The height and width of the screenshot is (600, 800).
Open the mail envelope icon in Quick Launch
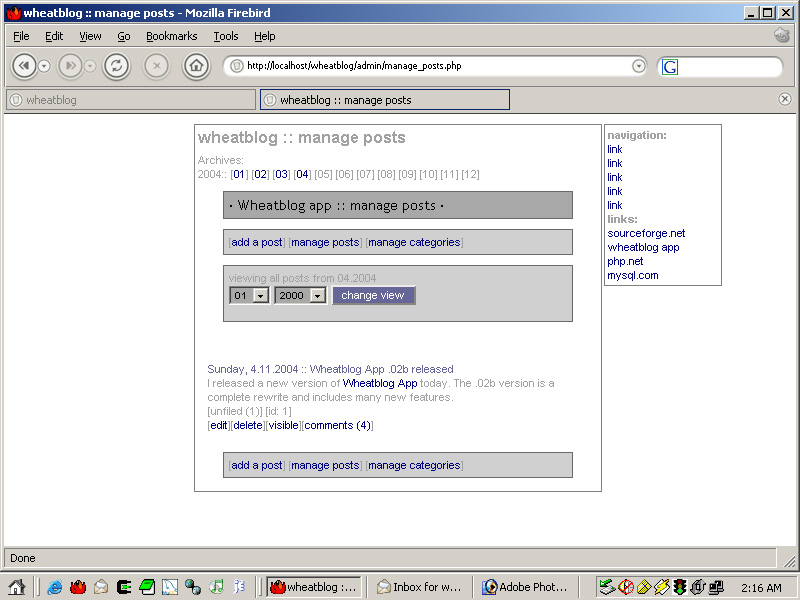click(100, 588)
